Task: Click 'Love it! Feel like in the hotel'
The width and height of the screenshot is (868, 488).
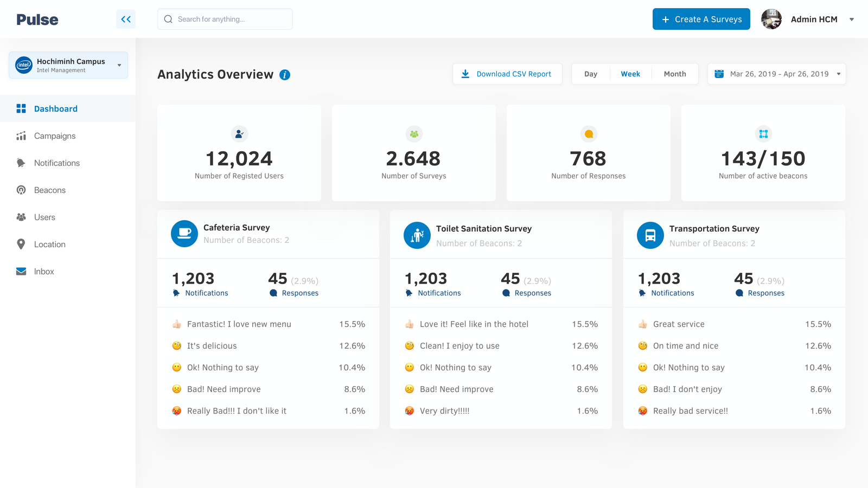Action: coord(501,324)
